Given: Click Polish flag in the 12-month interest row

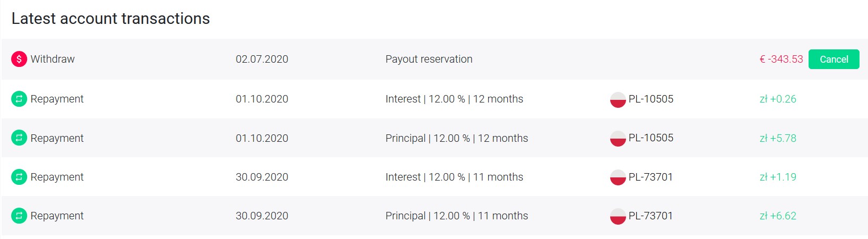Looking at the screenshot, I should click(618, 100).
